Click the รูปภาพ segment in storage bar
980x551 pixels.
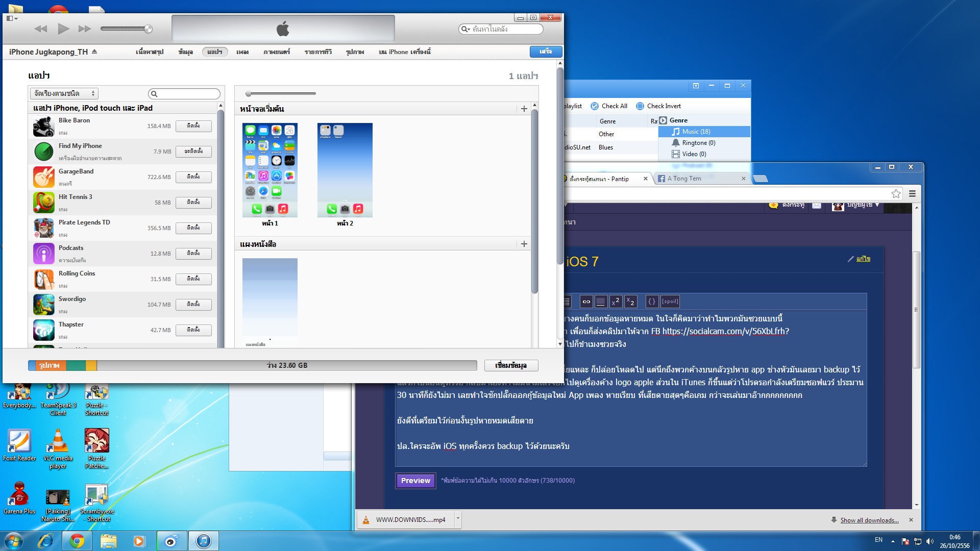[50, 365]
